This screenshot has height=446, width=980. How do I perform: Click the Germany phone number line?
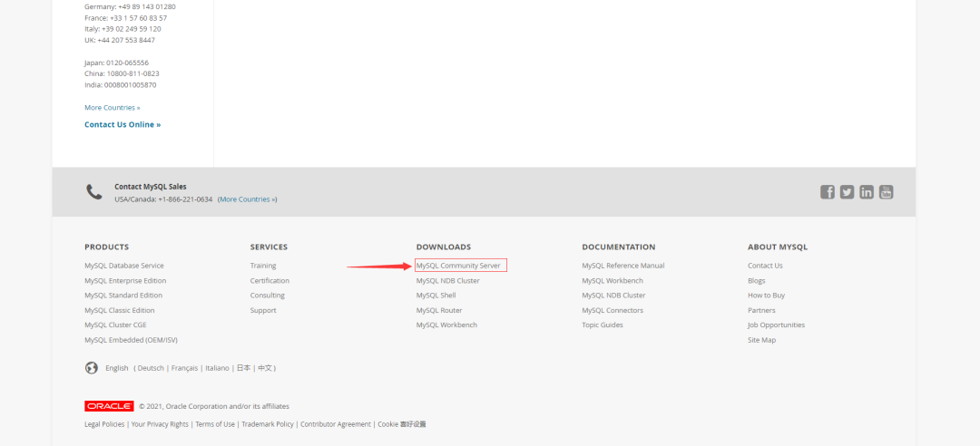pyautogui.click(x=130, y=6)
